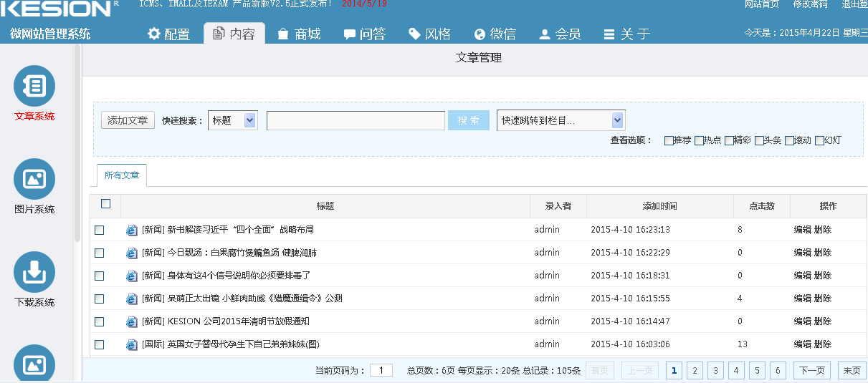Enable the 推荐 filter checkbox
Image resolution: width=868 pixels, height=383 pixels.
click(x=669, y=140)
